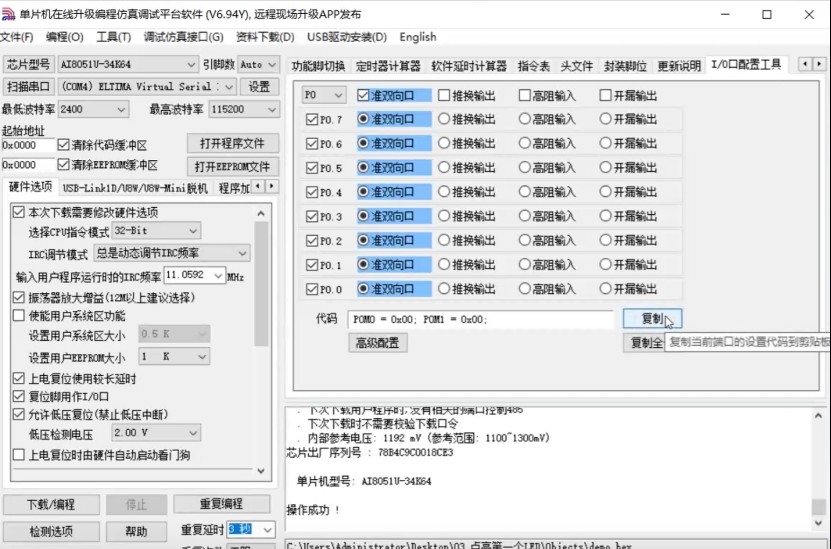Open 高级配置 button
This screenshot has height=549, width=831.
pyautogui.click(x=378, y=343)
